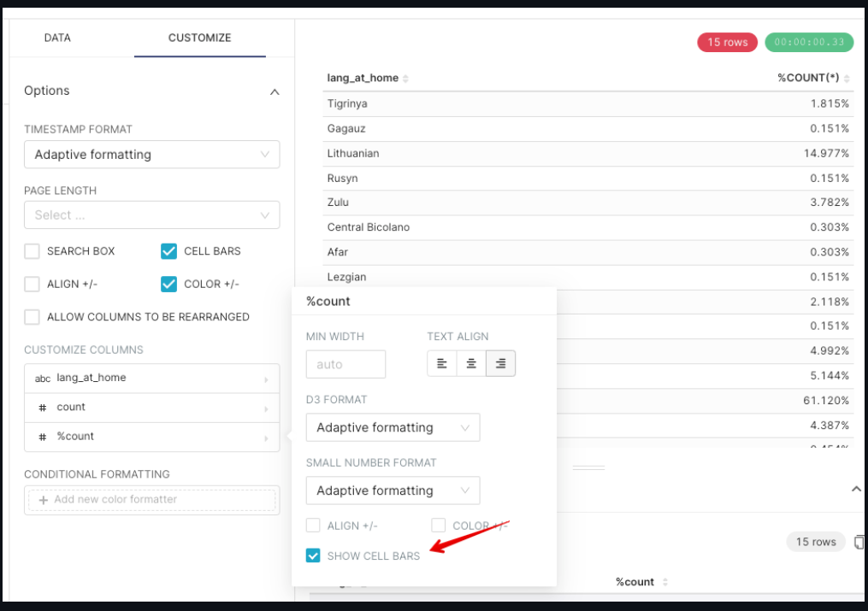868x611 pixels.
Task: Click the 2.118% value cell
Action: click(830, 302)
